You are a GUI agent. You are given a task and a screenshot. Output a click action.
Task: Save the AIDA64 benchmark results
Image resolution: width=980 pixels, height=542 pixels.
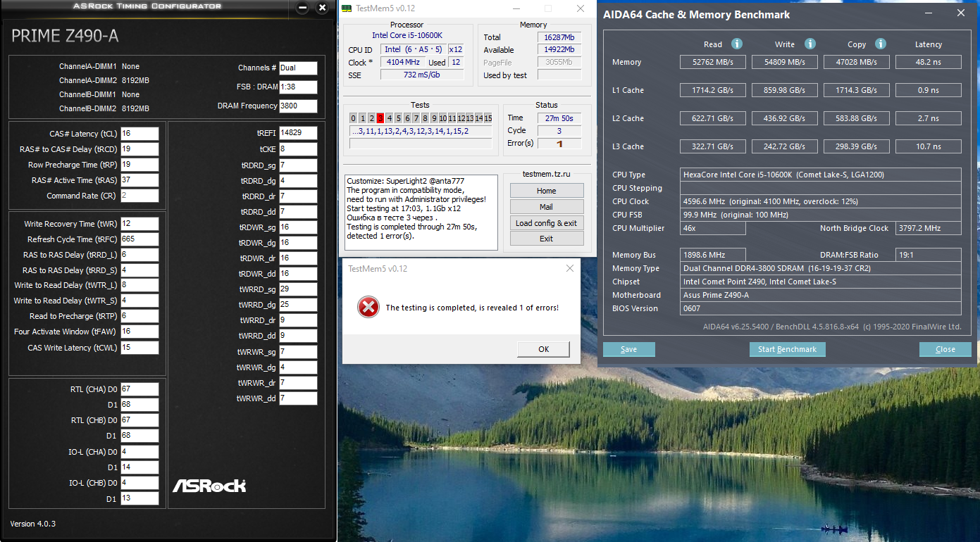(629, 349)
